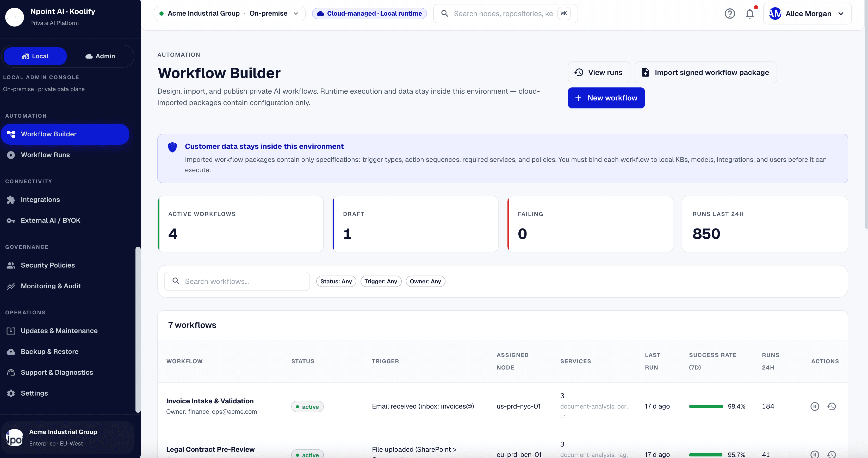Navigate to Security Policies
The height and width of the screenshot is (458, 868).
[65, 265]
